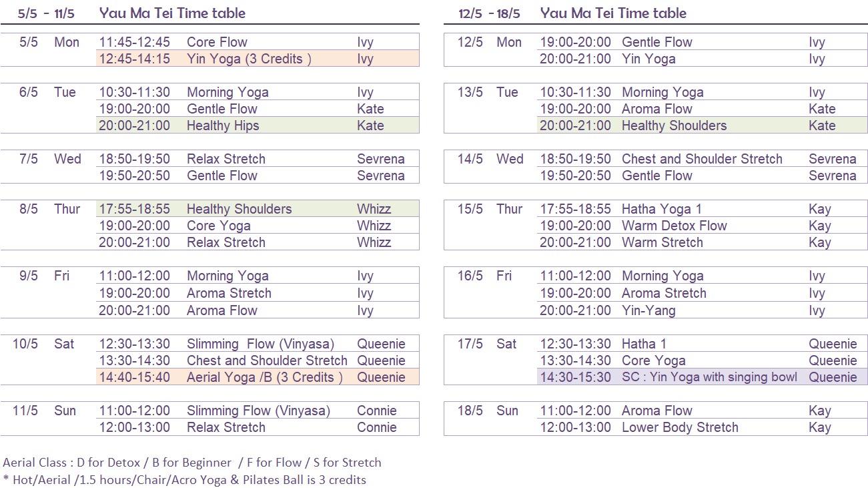Click Healthy Shoulders class on 8/5 Thursday
Viewport: 868px width, 488px height.
point(258,209)
